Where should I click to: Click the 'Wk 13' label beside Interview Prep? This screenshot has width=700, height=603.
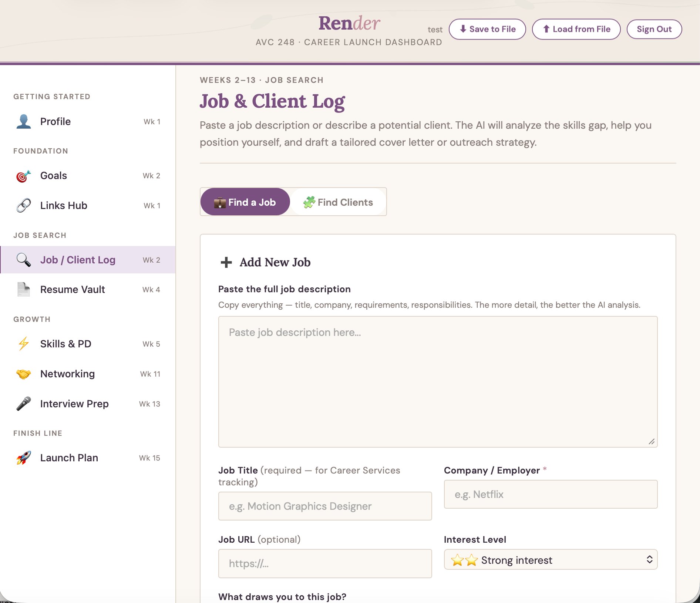[149, 404]
